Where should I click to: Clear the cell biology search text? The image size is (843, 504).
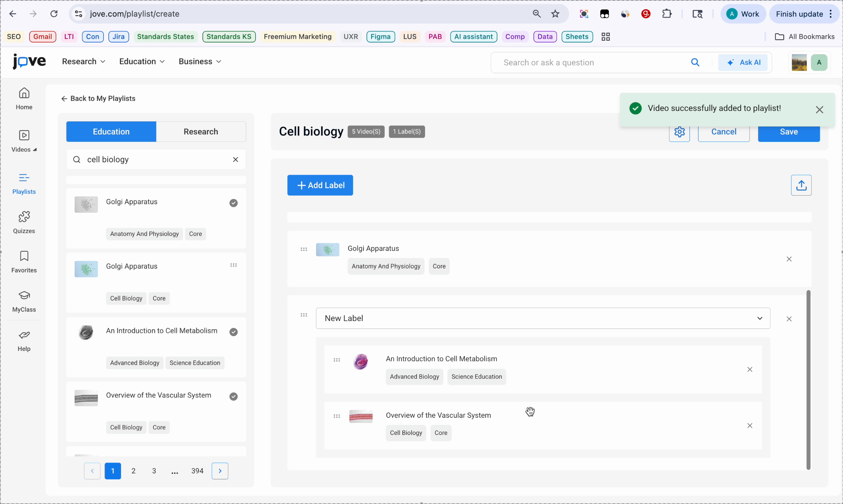[x=236, y=159]
